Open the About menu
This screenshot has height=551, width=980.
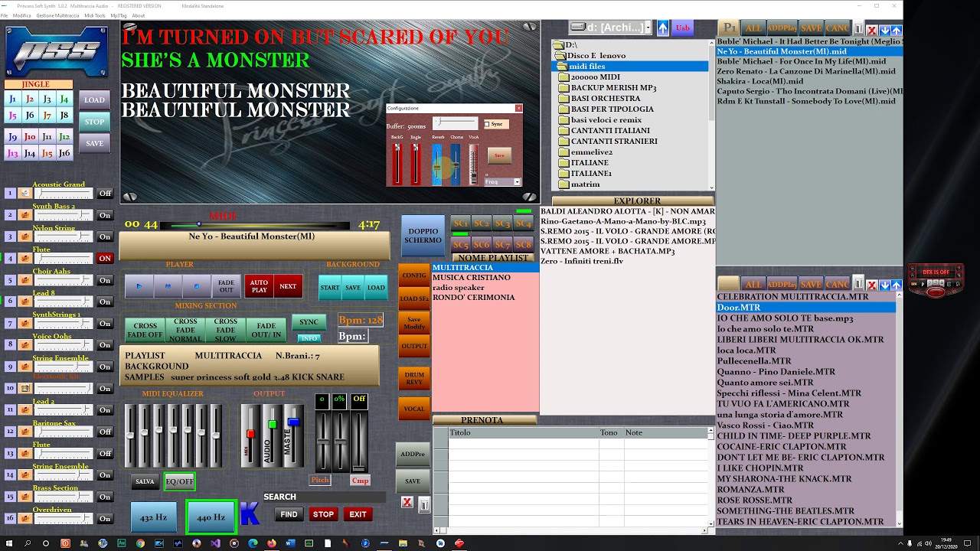[x=138, y=15]
